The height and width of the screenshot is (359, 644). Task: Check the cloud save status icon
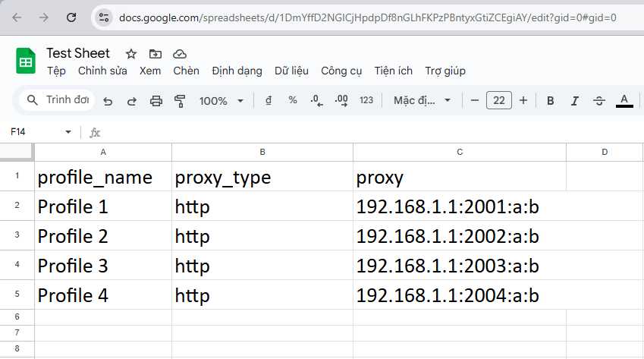(x=180, y=54)
